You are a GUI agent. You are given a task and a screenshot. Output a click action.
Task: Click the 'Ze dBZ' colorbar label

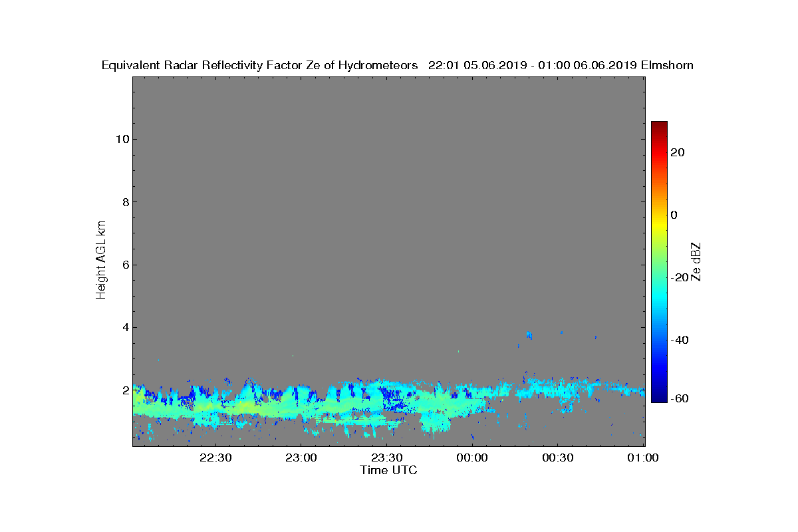696,261
